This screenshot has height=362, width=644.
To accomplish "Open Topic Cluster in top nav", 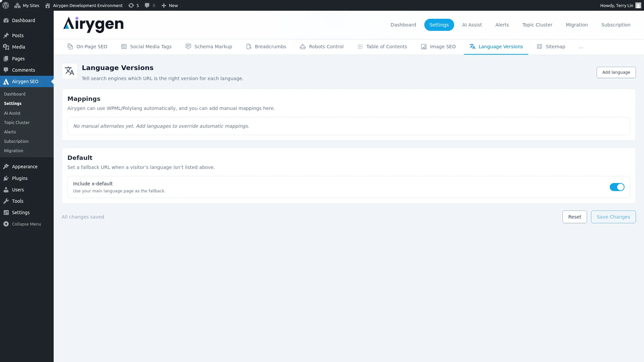I will (537, 25).
